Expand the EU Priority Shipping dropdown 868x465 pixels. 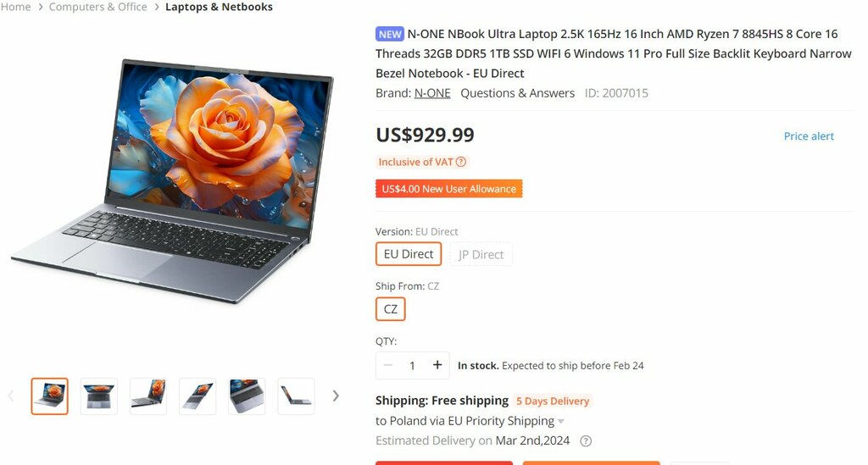point(561,421)
